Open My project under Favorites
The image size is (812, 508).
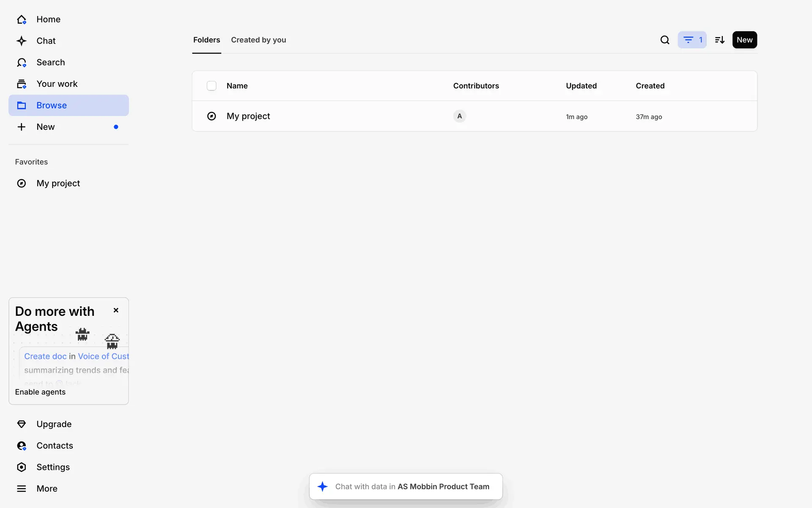point(58,183)
